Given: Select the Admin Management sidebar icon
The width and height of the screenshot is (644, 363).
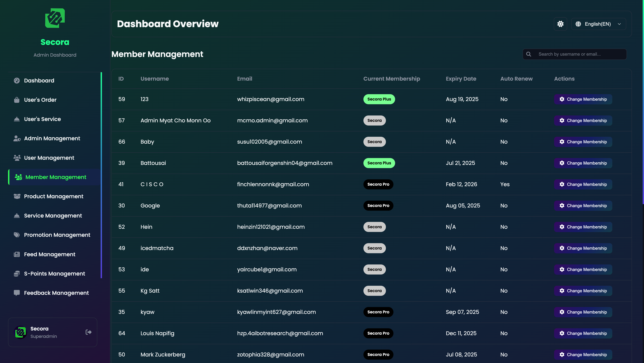Looking at the screenshot, I should [x=17, y=138].
